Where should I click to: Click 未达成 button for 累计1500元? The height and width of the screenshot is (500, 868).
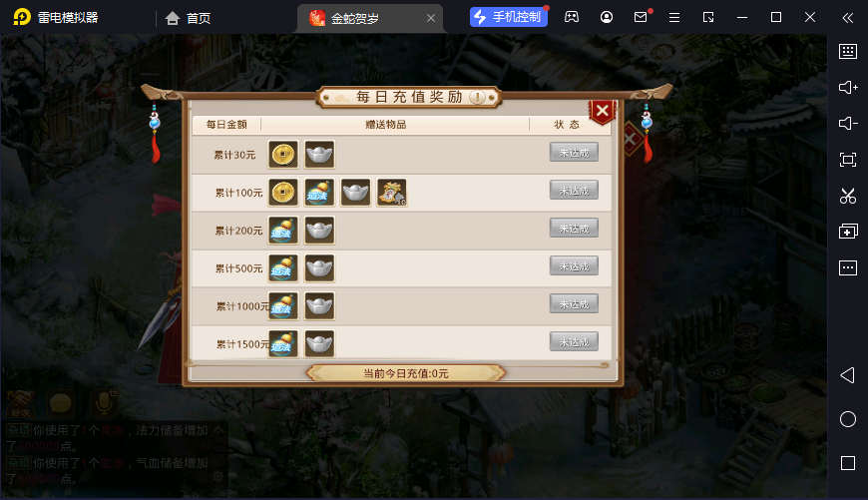pos(574,342)
